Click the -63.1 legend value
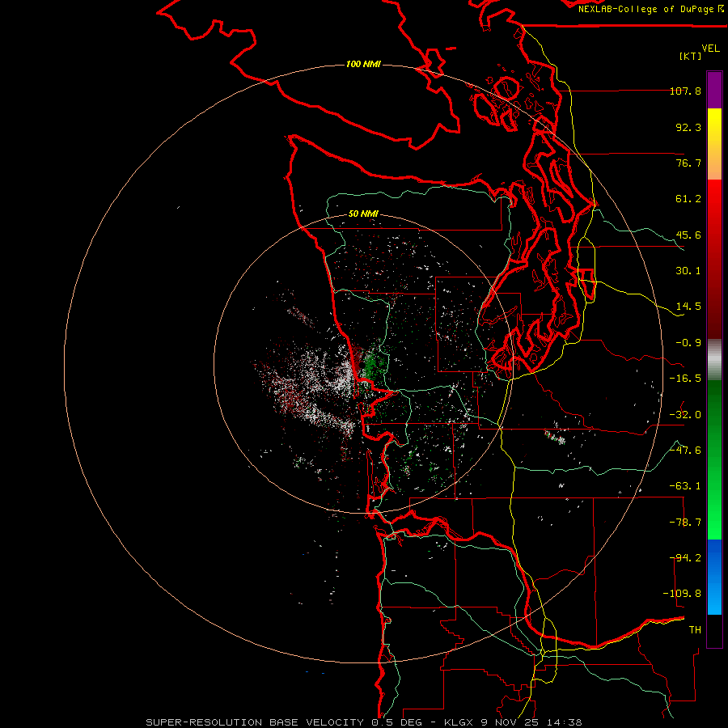The image size is (728, 728). click(685, 486)
